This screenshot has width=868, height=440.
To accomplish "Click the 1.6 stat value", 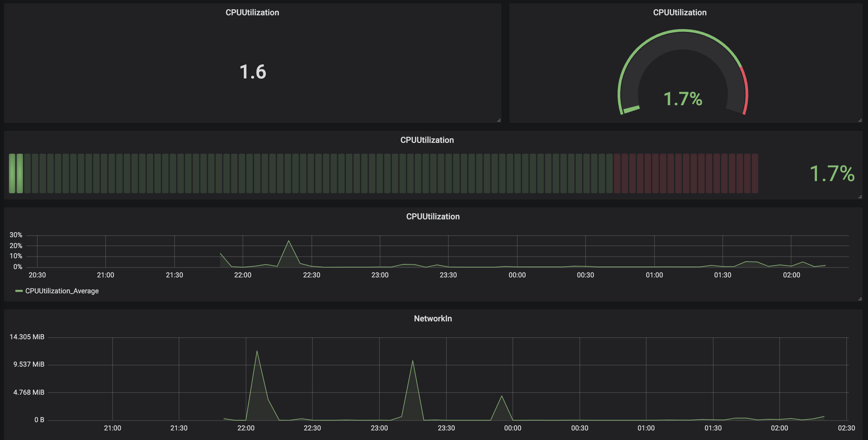I will [253, 72].
